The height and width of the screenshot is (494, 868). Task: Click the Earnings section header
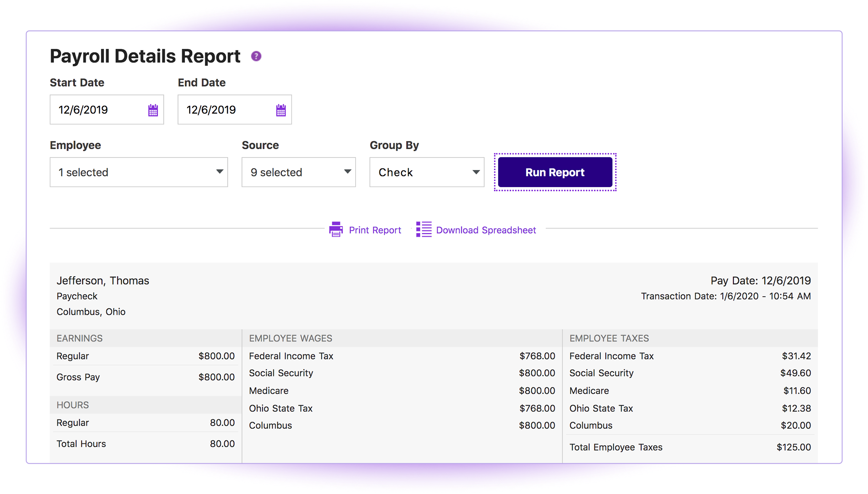79,338
